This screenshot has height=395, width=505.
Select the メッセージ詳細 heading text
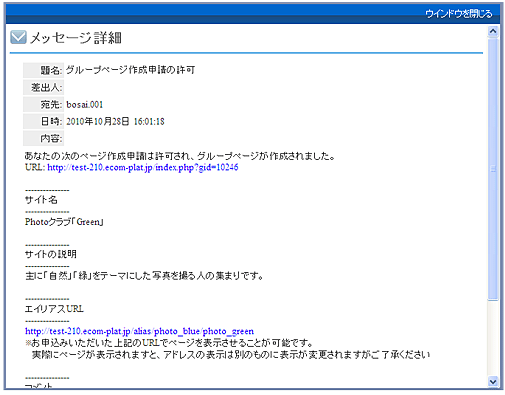76,38
